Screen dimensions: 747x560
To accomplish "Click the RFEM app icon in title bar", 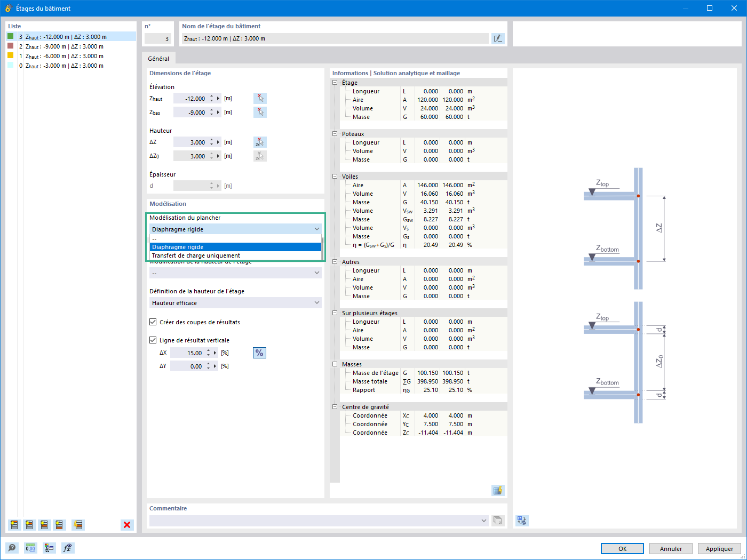I will [x=8, y=8].
